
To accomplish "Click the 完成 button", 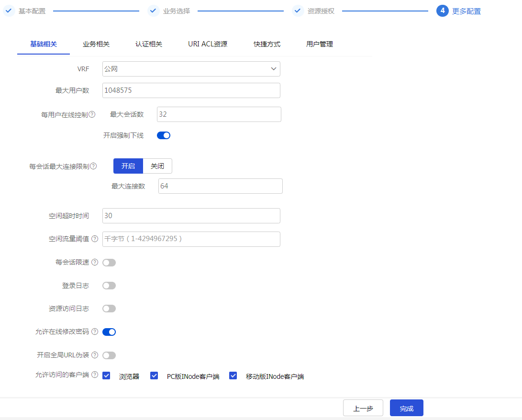I will [407, 408].
